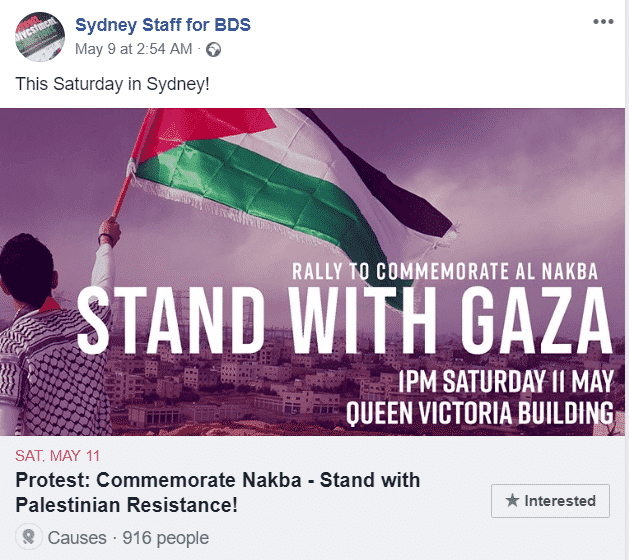Click 'Palestinian Resistance!' line of event title
This screenshot has height=560, width=629.
(x=127, y=505)
